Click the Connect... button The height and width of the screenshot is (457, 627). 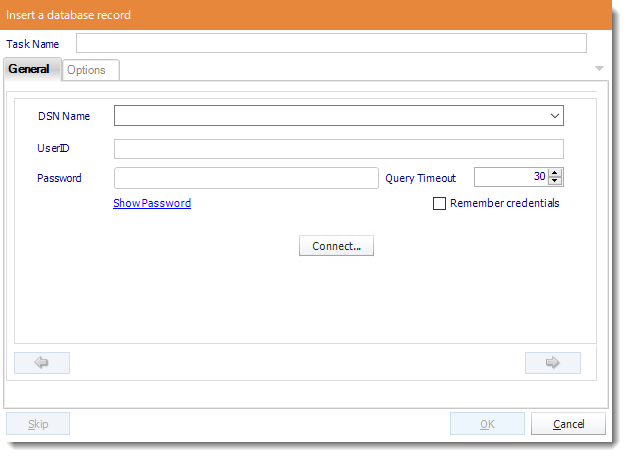point(336,245)
